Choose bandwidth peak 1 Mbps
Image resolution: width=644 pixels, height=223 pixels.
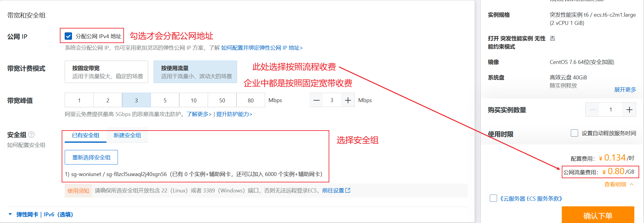pyautogui.click(x=79, y=100)
